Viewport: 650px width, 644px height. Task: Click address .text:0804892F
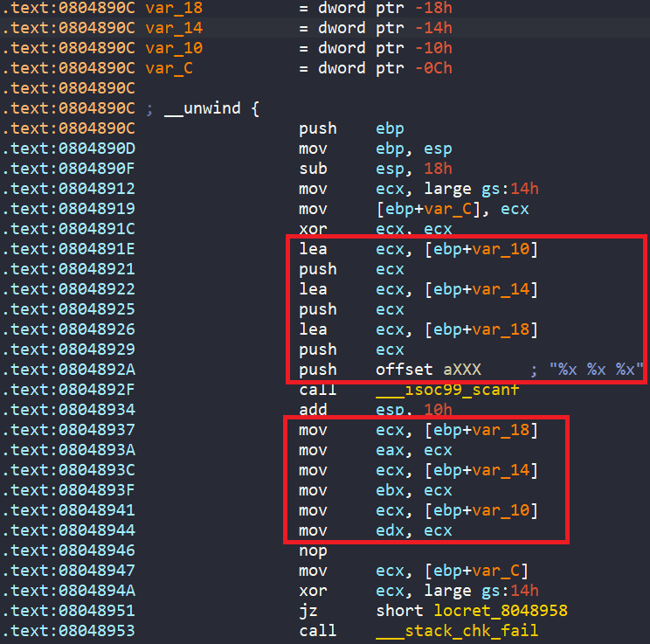[x=68, y=390]
